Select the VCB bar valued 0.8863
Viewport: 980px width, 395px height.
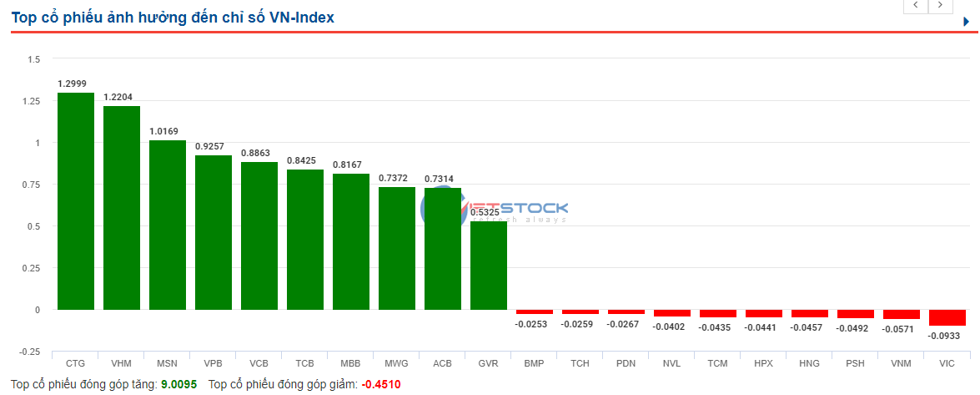(259, 235)
